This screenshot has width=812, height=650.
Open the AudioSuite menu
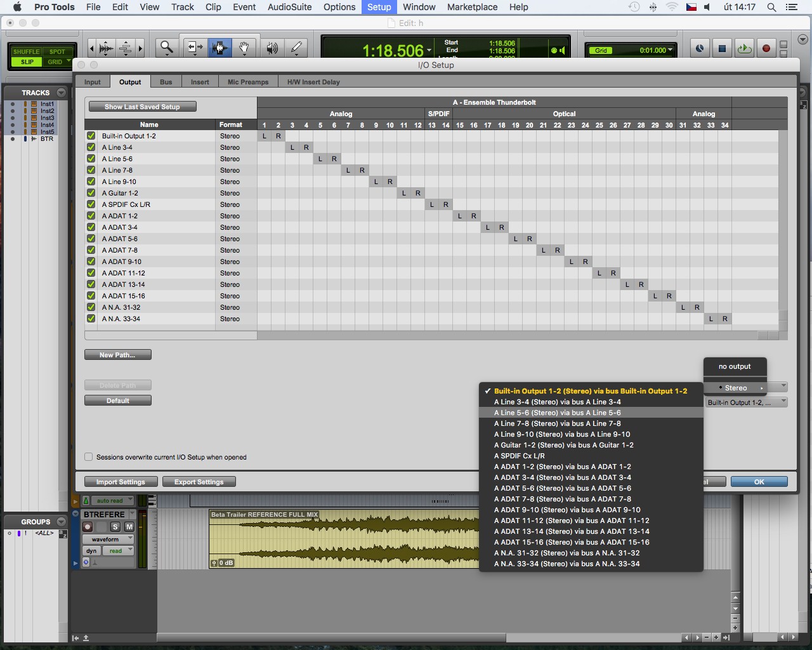289,7
